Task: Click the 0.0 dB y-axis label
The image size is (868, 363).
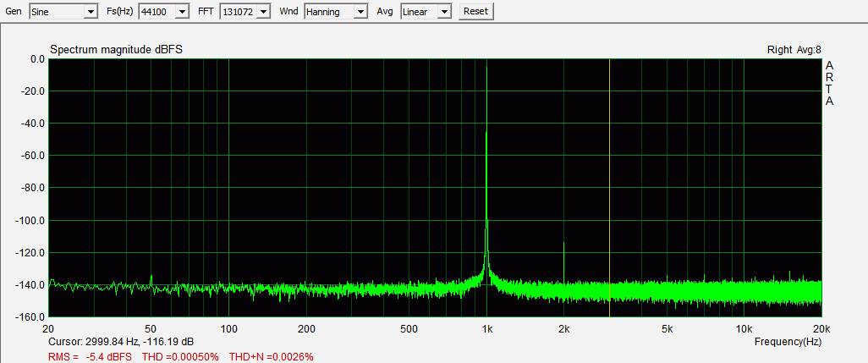Action: pos(36,59)
